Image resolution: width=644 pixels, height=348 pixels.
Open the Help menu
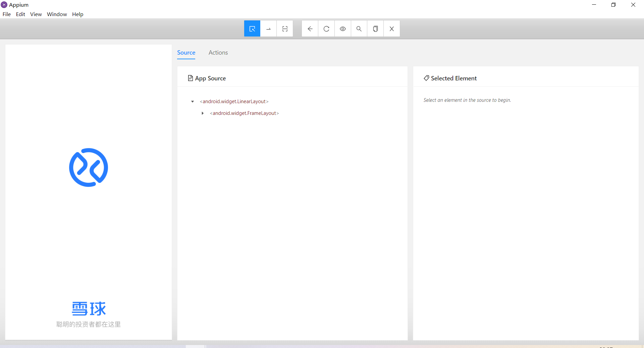(77, 14)
